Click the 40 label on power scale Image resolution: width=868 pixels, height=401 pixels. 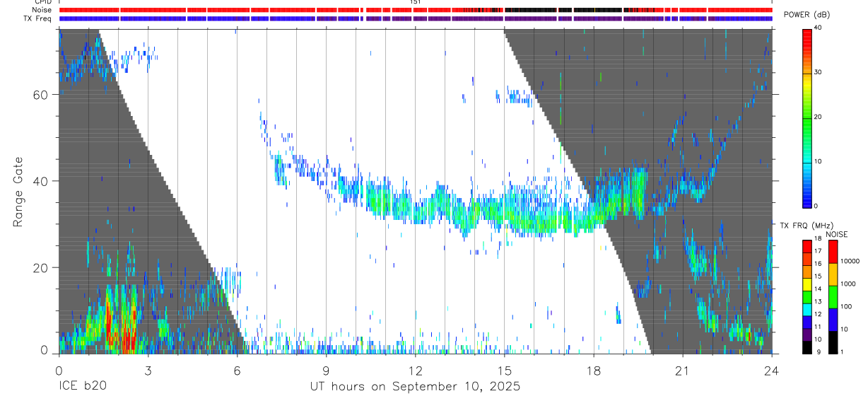click(x=818, y=28)
